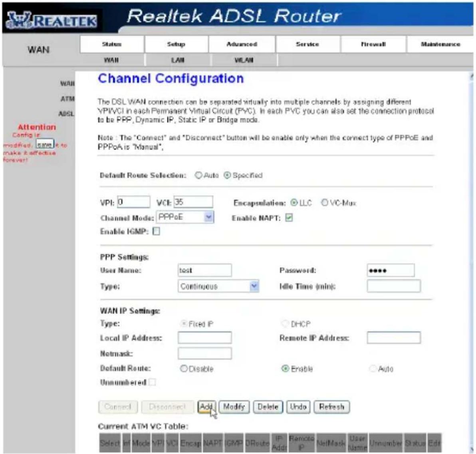The image size is (476, 454).
Task: Toggle the Enable NAPT checkbox
Action: coord(289,218)
